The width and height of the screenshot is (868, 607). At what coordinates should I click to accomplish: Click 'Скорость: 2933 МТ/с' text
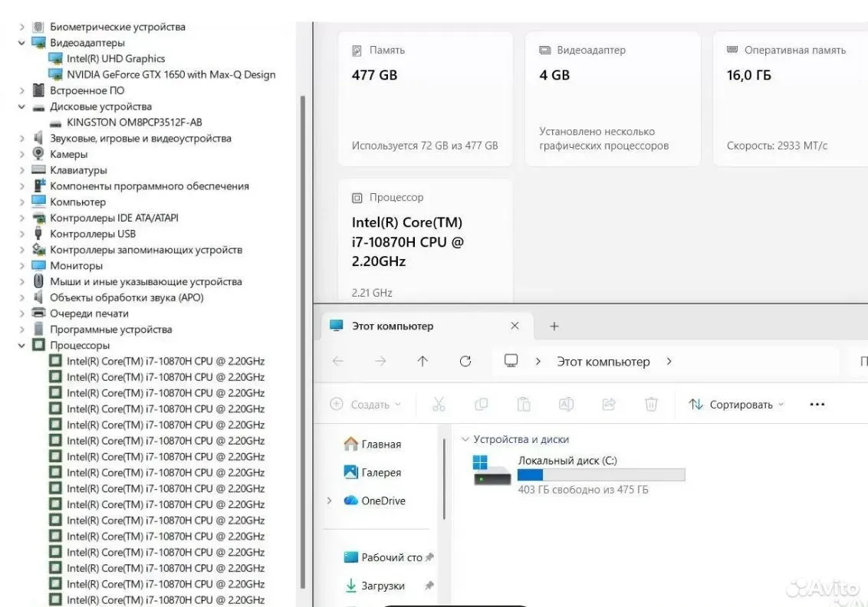point(777,146)
